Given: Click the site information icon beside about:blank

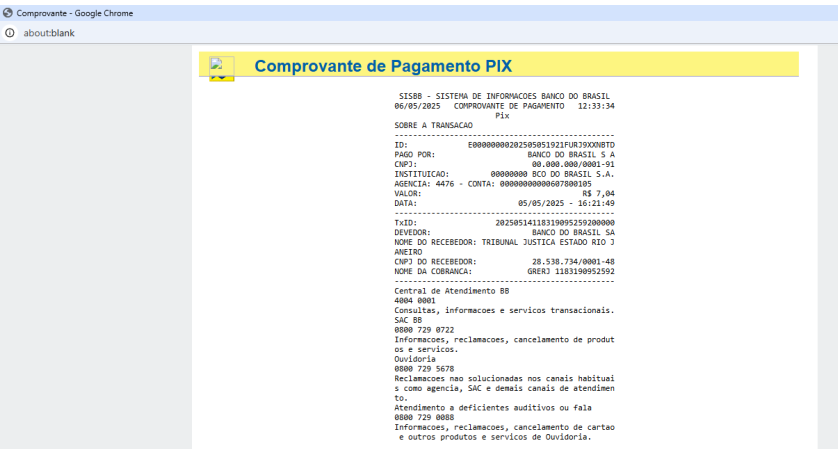Looking at the screenshot, I should 10,33.
